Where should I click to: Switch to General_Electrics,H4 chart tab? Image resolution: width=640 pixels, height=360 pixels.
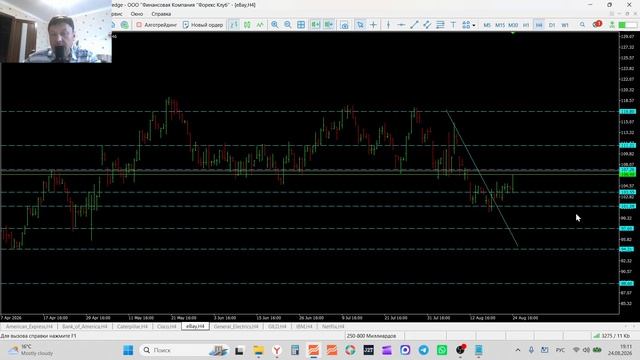236,327
